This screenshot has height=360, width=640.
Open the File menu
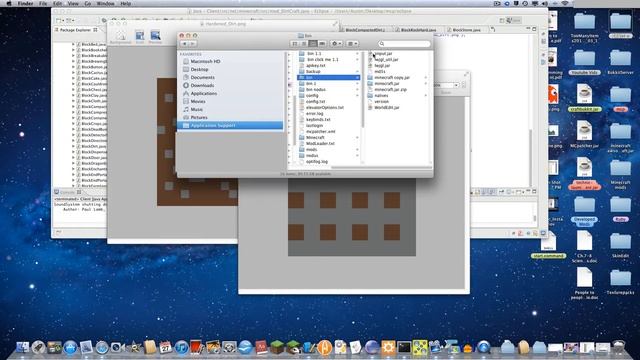click(43, 3)
